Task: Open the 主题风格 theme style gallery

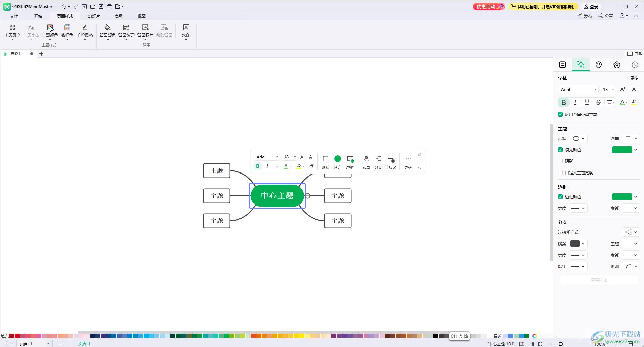Action: click(x=12, y=32)
